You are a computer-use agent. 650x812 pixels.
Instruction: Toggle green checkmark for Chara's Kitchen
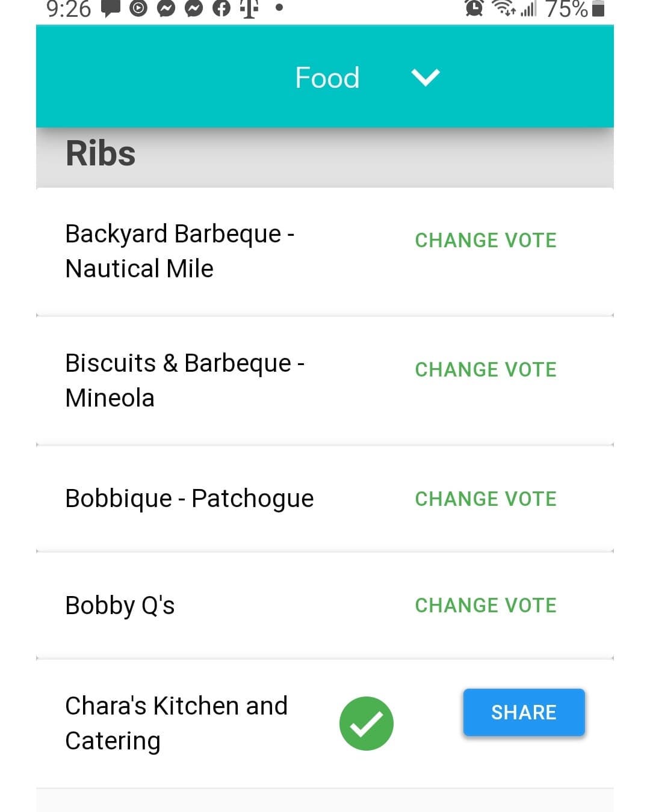[x=366, y=723]
